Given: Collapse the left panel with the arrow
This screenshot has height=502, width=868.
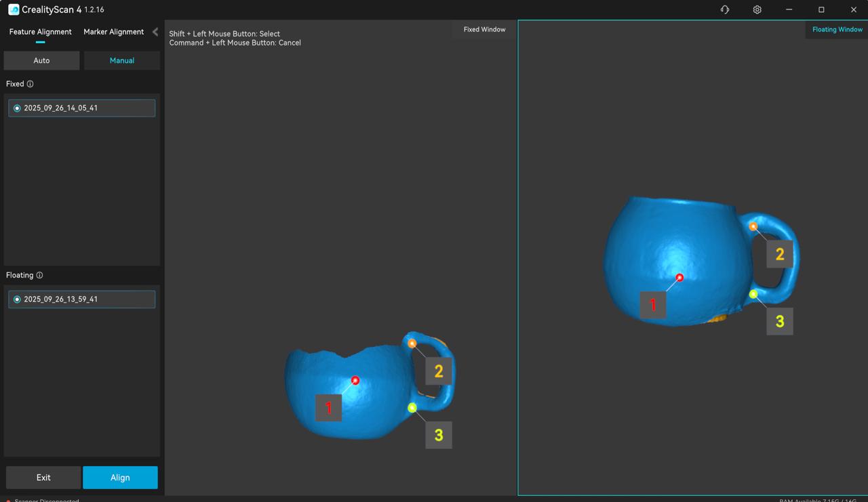Looking at the screenshot, I should [155, 32].
